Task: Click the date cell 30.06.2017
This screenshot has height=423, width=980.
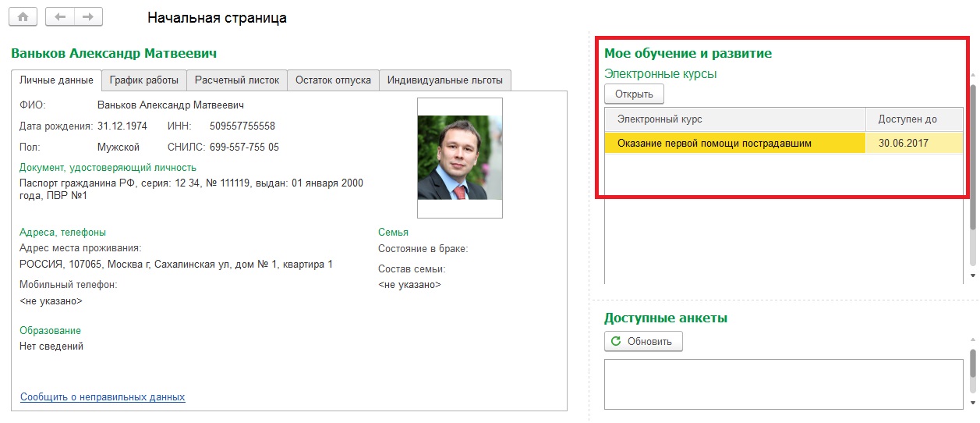Action: coord(915,144)
